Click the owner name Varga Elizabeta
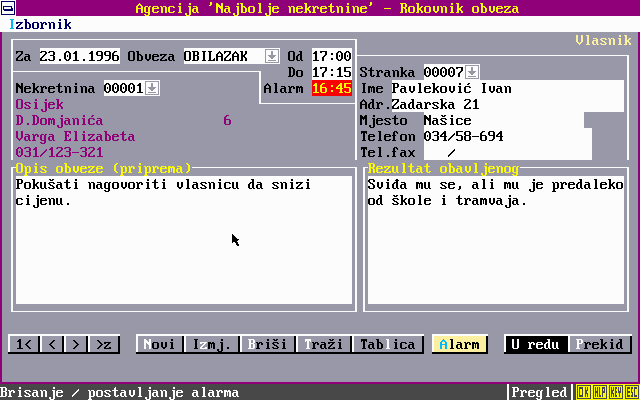The width and height of the screenshot is (640, 400). (76, 136)
